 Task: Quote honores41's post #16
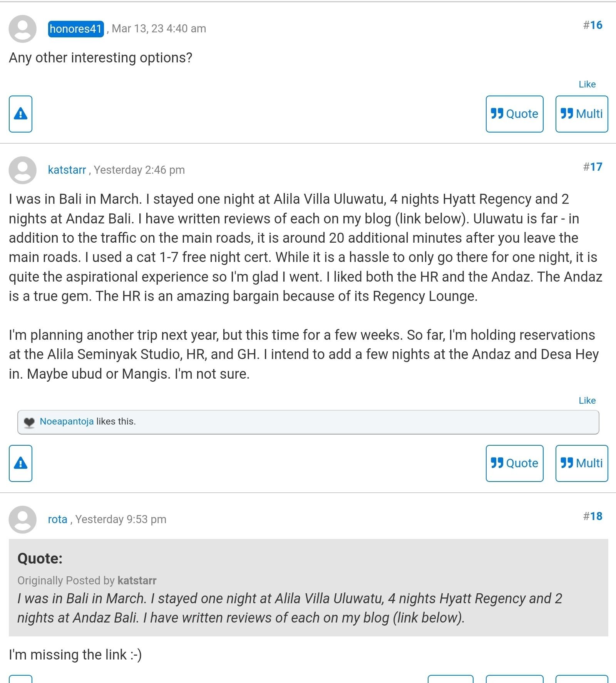[x=514, y=114]
